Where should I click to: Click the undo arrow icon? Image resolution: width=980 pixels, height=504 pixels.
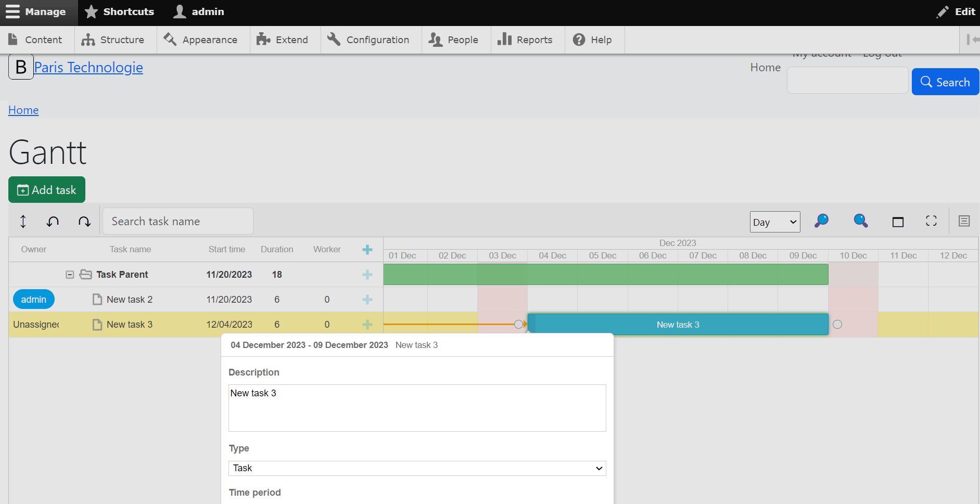tap(53, 221)
